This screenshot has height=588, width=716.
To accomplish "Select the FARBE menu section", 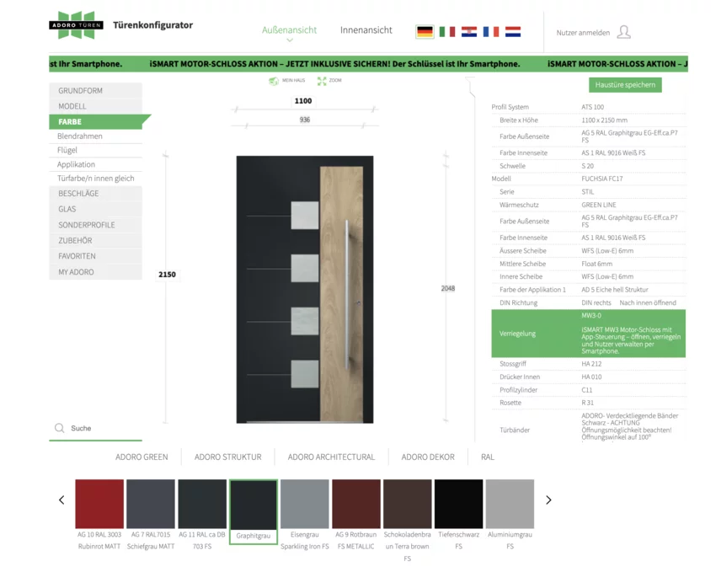I will tap(95, 121).
